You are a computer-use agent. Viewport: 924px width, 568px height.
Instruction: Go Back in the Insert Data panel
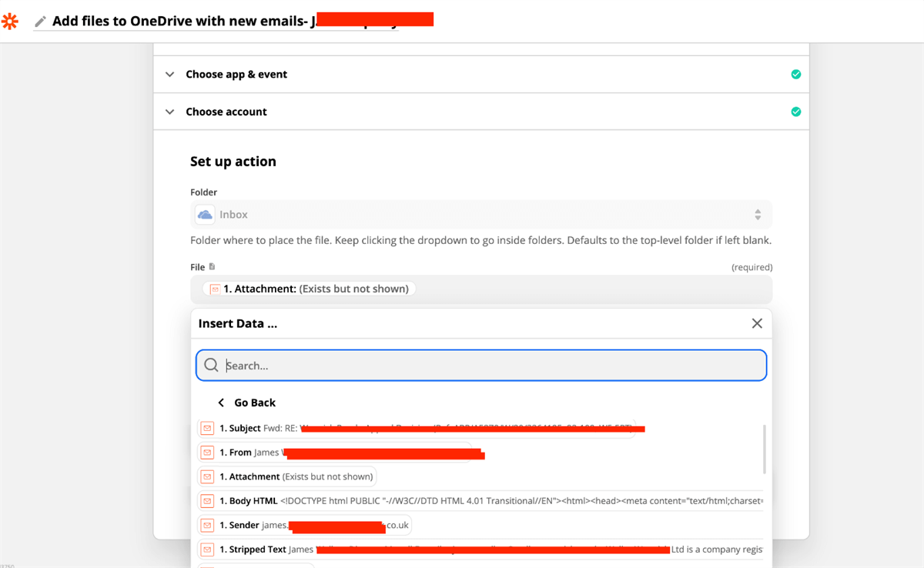click(247, 403)
